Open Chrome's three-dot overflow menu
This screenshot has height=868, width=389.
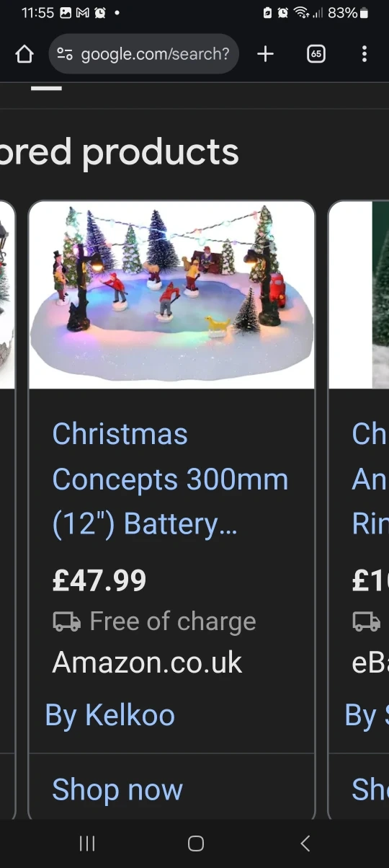365,54
